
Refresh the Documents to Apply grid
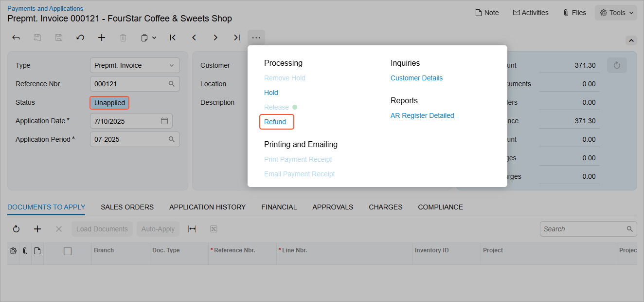pos(16,229)
